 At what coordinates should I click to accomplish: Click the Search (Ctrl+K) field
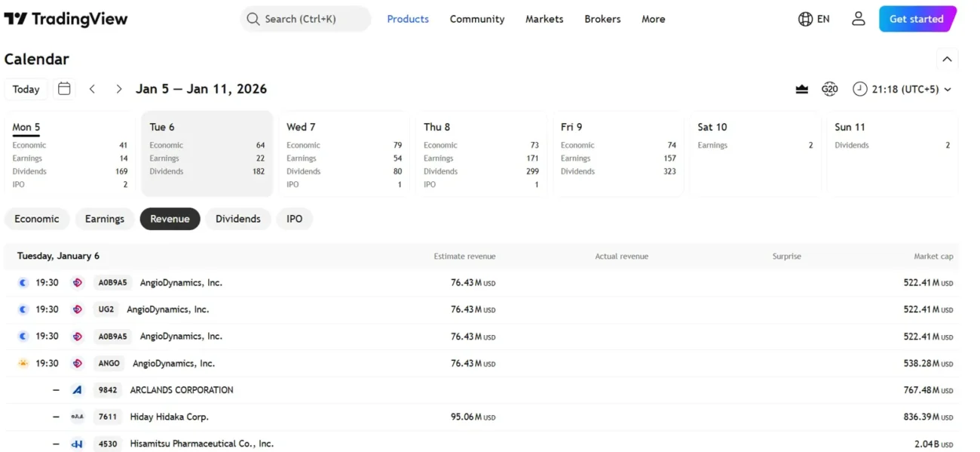305,19
